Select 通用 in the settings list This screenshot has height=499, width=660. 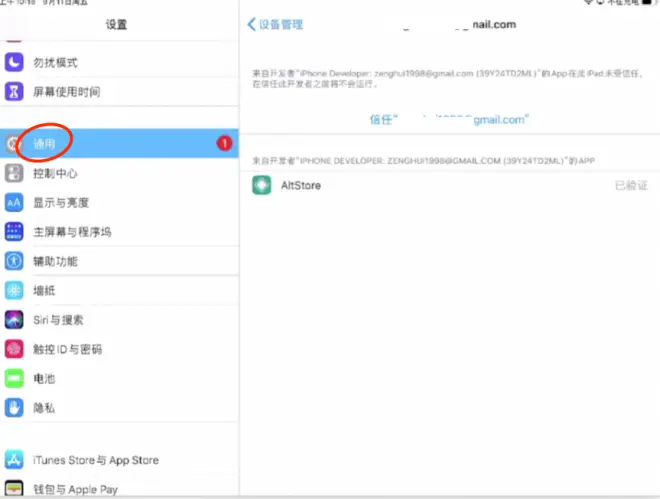point(120,143)
